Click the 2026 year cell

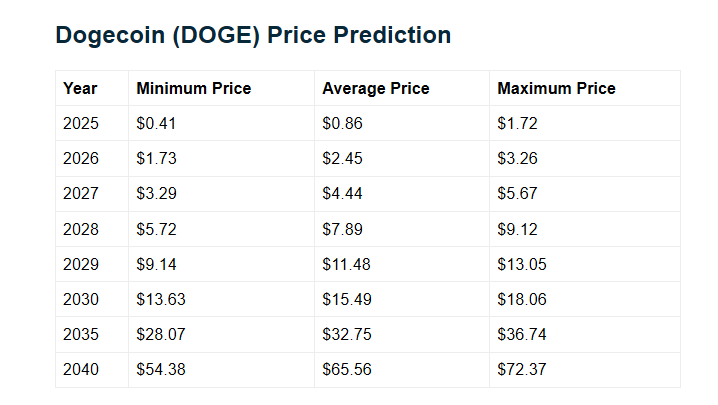81,159
